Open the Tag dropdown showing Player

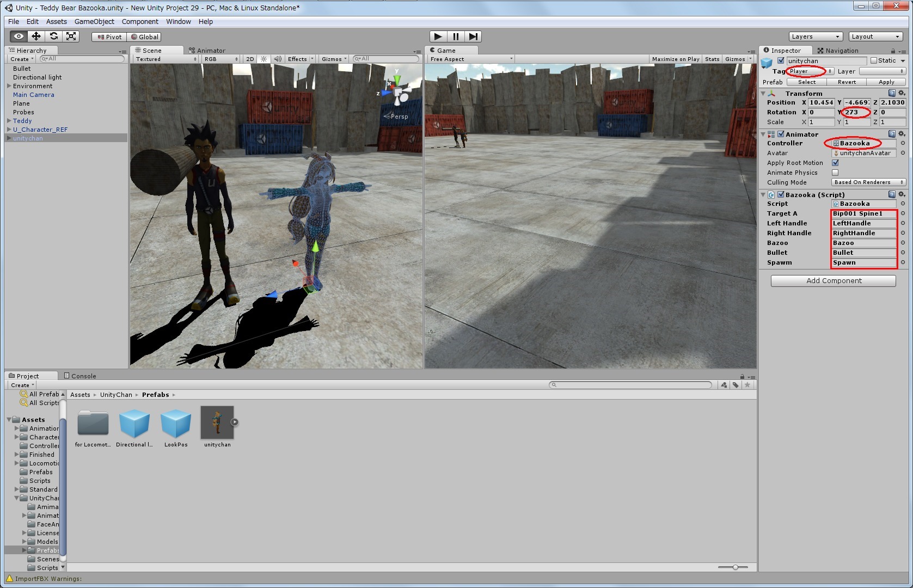[810, 71]
